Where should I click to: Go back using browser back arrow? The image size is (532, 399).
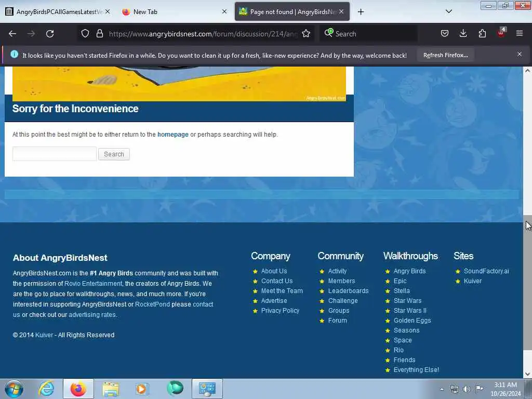coord(12,34)
